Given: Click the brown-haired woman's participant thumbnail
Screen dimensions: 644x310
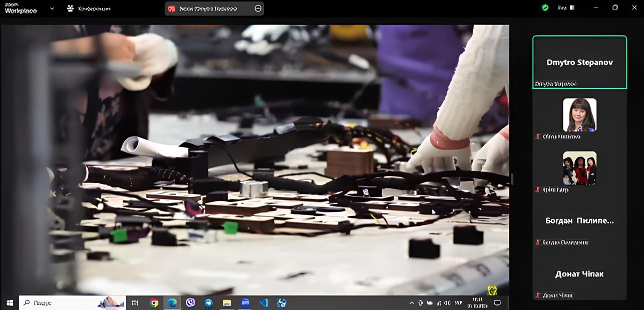Looking at the screenshot, I should pos(579,114).
